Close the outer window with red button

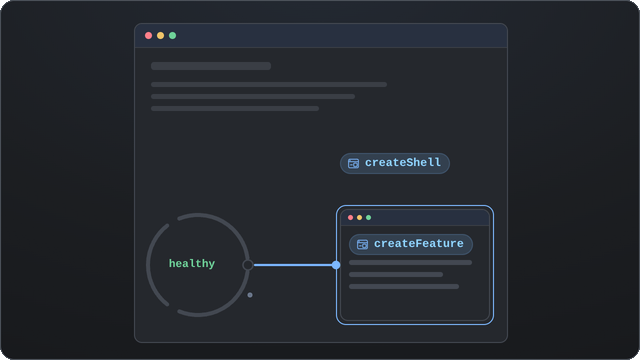(149, 36)
